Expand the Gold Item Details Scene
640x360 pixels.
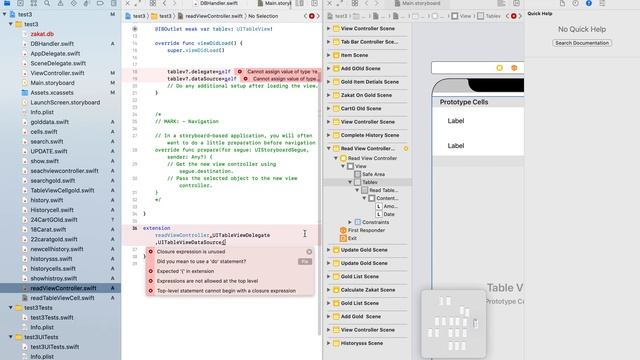[x=329, y=82]
